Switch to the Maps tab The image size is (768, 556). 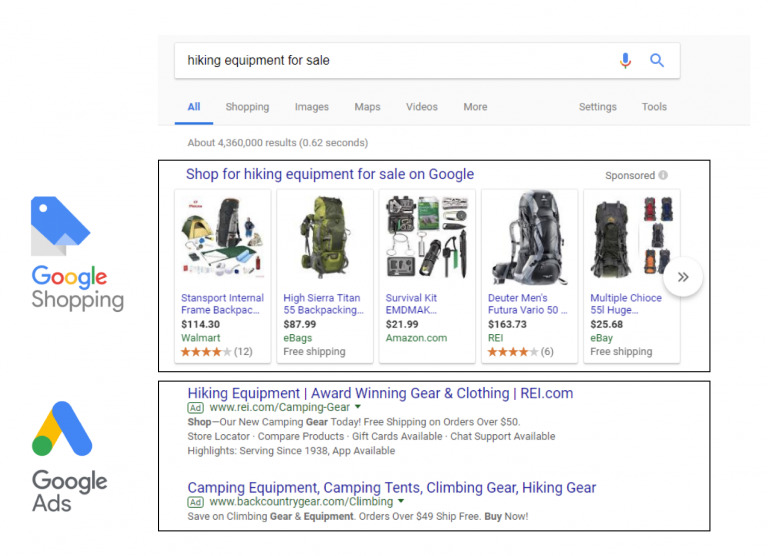coord(367,107)
